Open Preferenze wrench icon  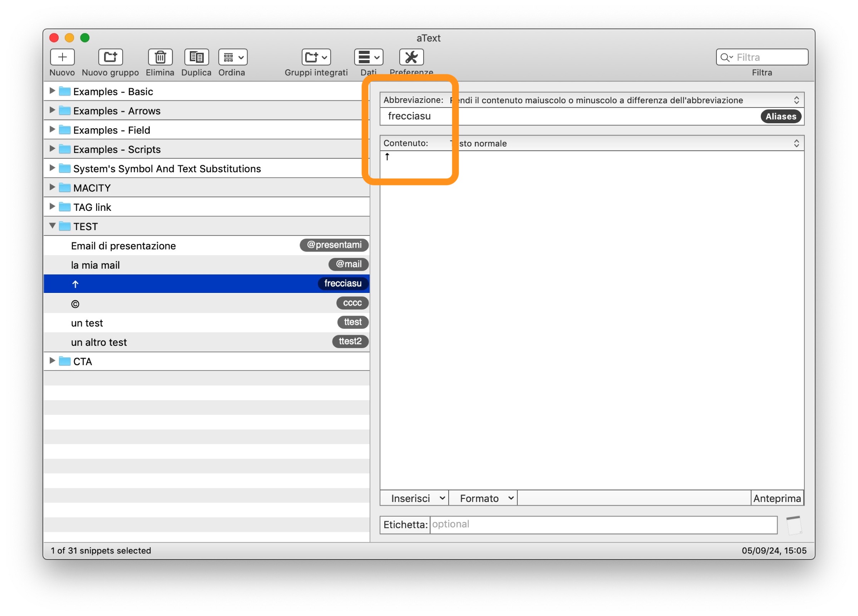click(411, 57)
